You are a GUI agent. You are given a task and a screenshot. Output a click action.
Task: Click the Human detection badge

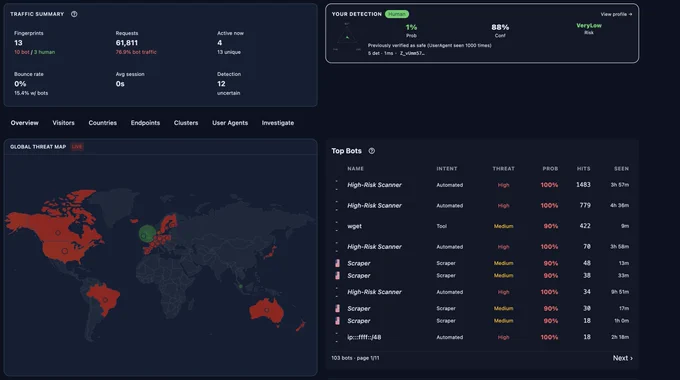(396, 14)
